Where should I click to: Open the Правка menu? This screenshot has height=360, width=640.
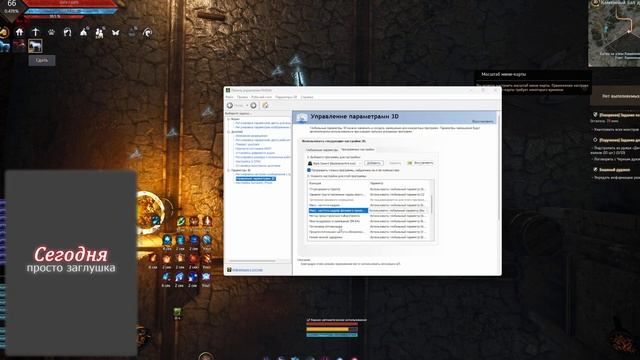[242, 97]
